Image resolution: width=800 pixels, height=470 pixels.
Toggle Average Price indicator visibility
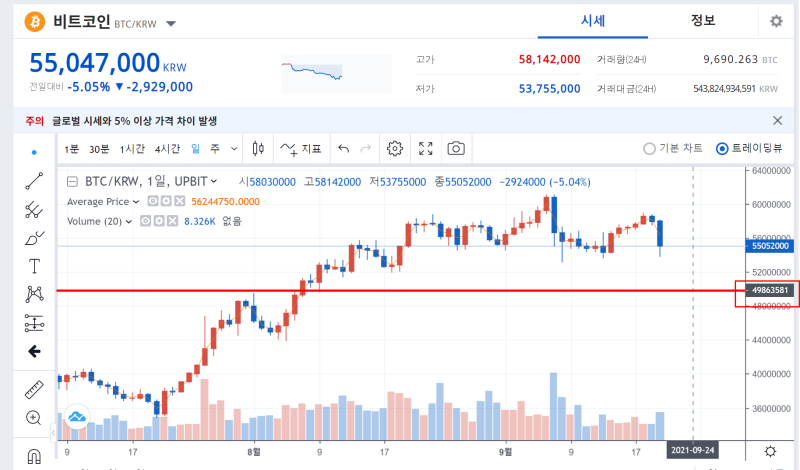coord(153,202)
